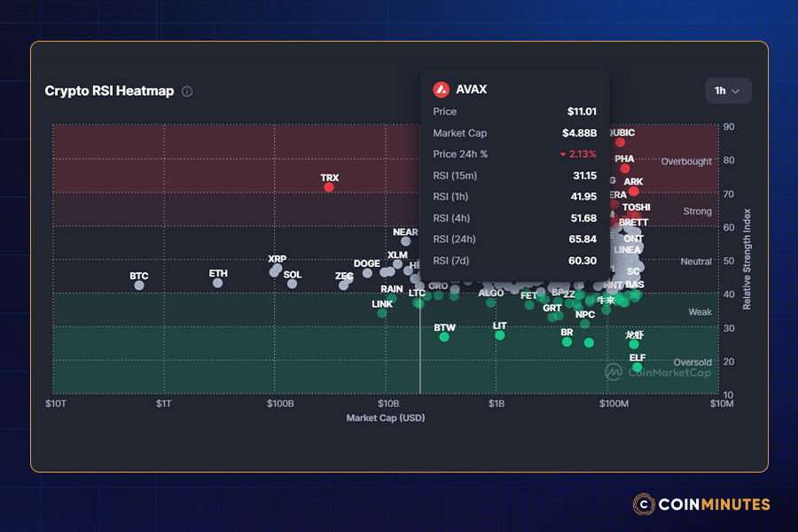Click the PHA red data point
Viewport: 798px width, 532px height.
tap(625, 168)
